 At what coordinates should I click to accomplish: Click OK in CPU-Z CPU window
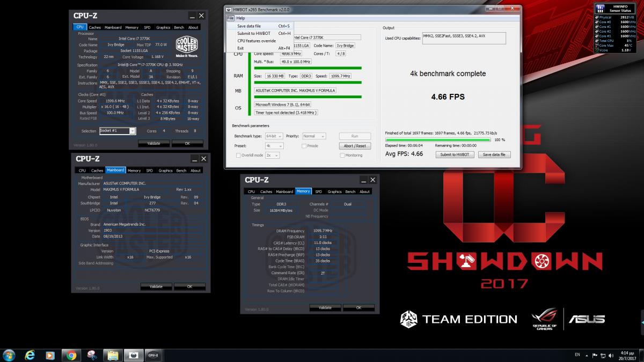(x=187, y=143)
